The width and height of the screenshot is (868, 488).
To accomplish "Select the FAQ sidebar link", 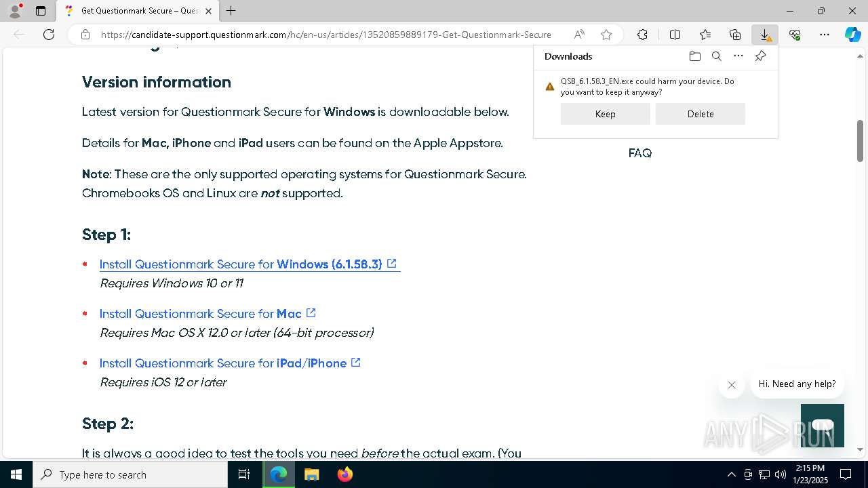I will coord(640,153).
